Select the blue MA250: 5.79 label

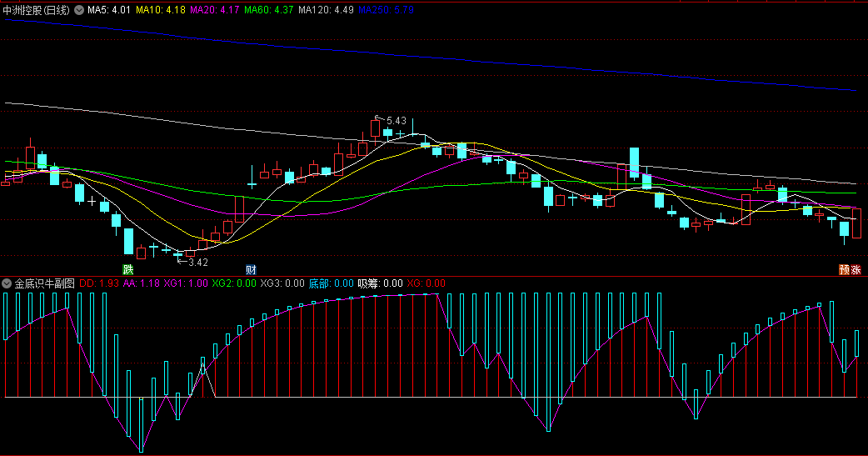[387, 10]
